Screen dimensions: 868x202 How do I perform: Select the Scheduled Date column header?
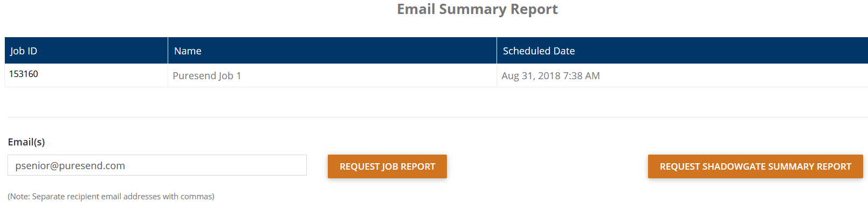coord(682,51)
